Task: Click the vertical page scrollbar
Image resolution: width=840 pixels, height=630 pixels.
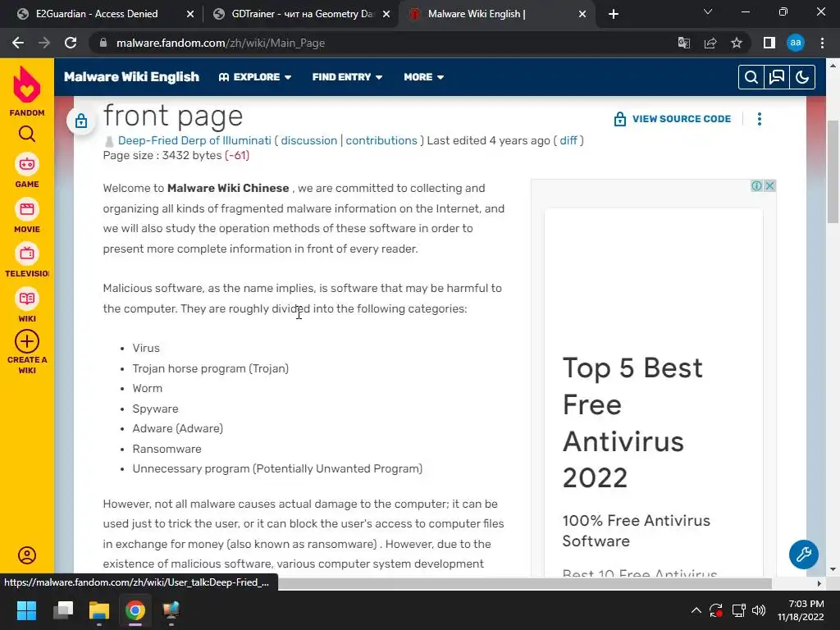Action: 833,171
